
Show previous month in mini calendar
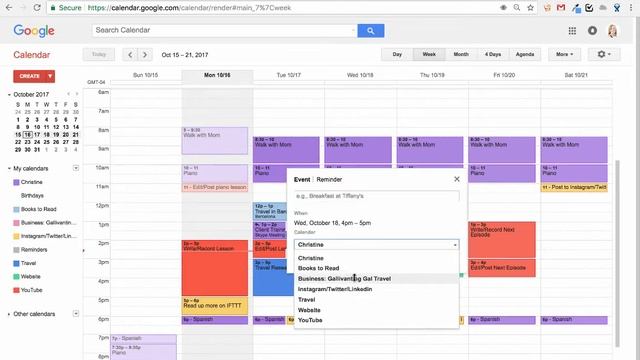coord(69,94)
